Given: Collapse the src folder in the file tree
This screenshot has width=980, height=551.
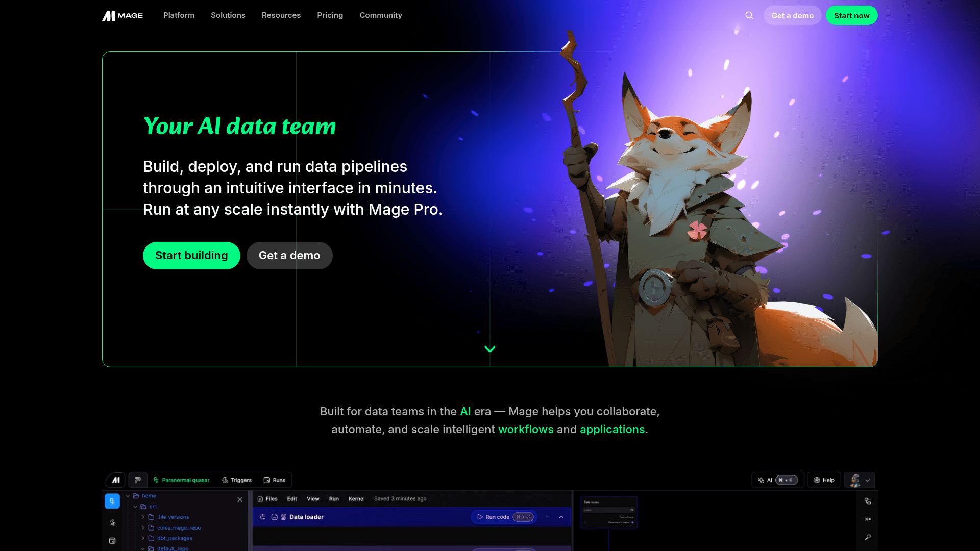Looking at the screenshot, I should [x=135, y=507].
